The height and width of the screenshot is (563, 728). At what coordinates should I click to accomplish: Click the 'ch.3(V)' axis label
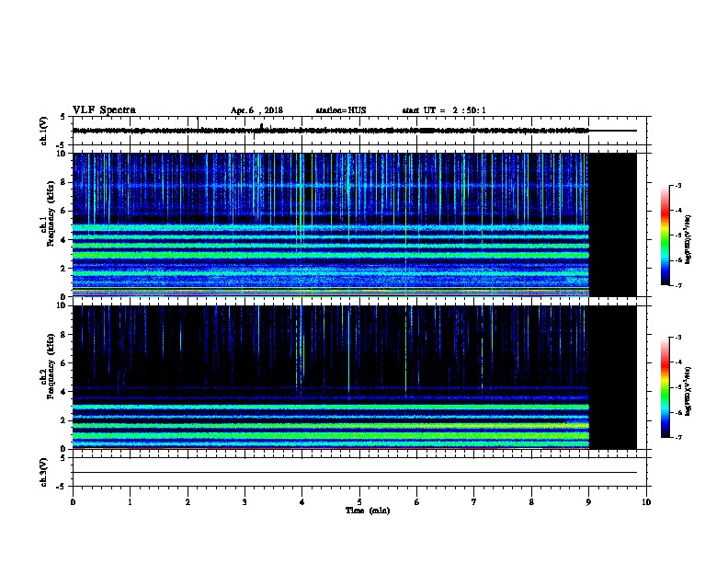[43, 472]
